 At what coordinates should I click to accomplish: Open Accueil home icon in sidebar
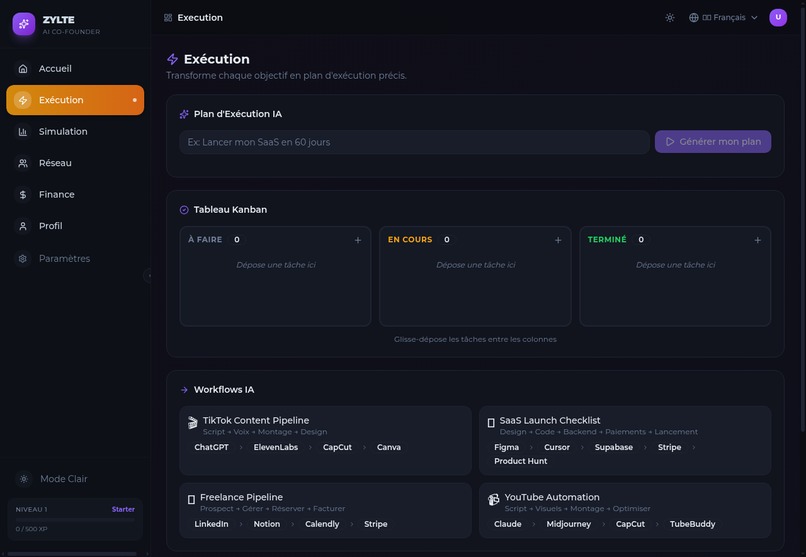[23, 68]
